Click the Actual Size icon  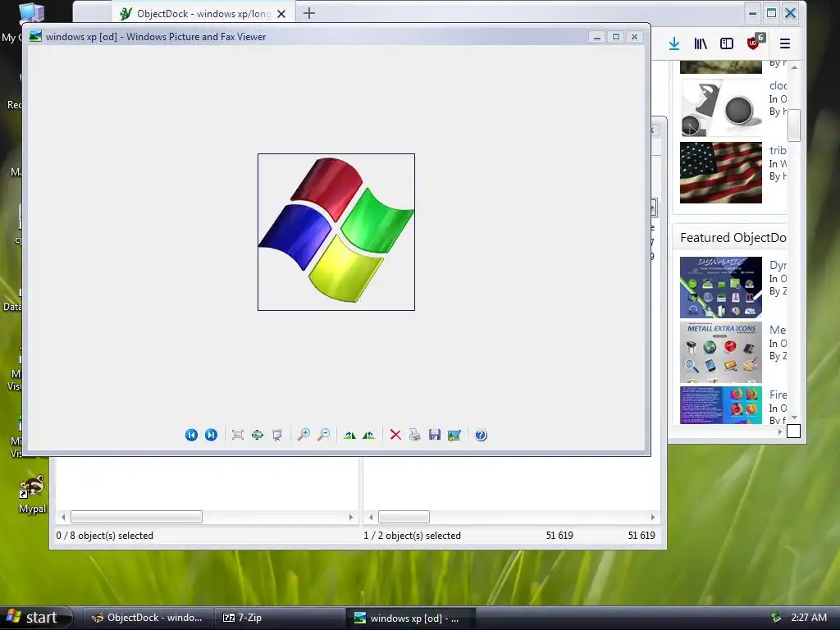(258, 435)
